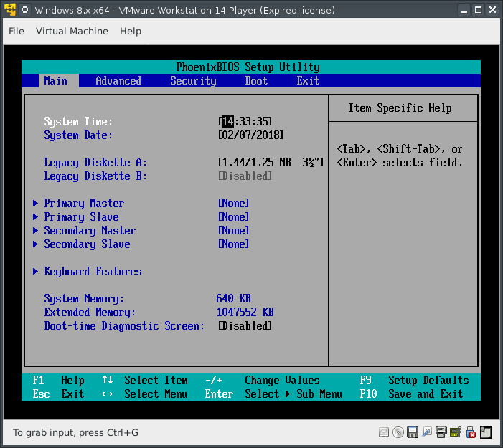
Task: Click the Legacy Diskette B Disabled value
Action: click(x=245, y=176)
